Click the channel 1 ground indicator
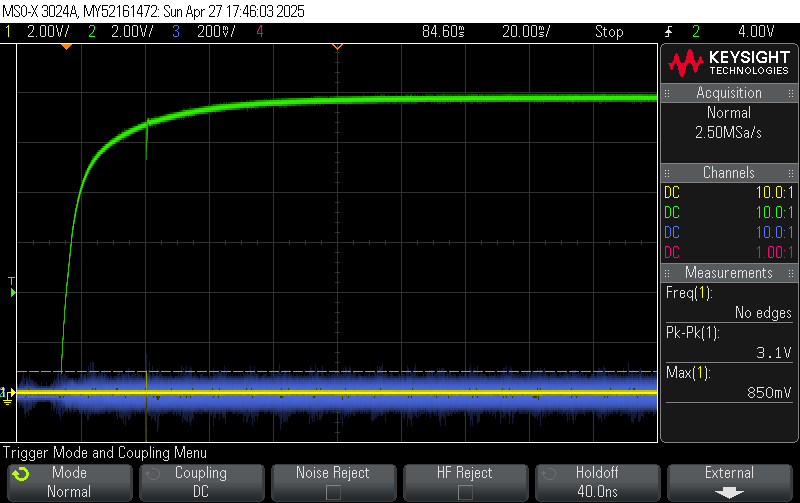The height and width of the screenshot is (503, 800). (x=7, y=396)
